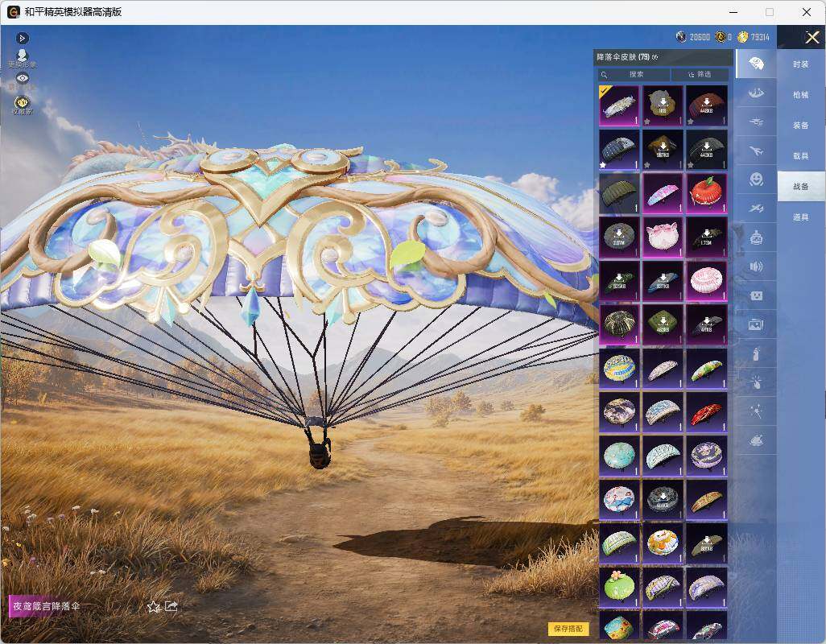Select the red apple parachute skin
The width and height of the screenshot is (826, 644).
click(x=706, y=193)
